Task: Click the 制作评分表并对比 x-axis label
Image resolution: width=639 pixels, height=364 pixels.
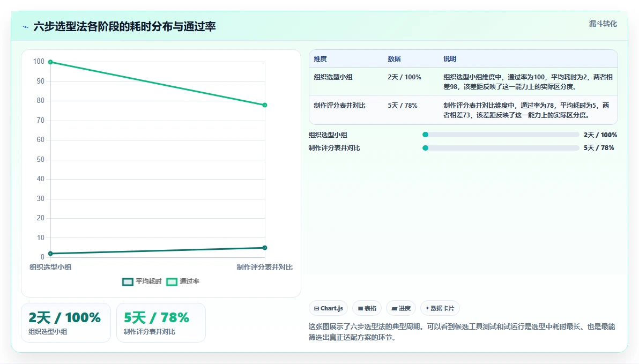Action: click(x=264, y=268)
